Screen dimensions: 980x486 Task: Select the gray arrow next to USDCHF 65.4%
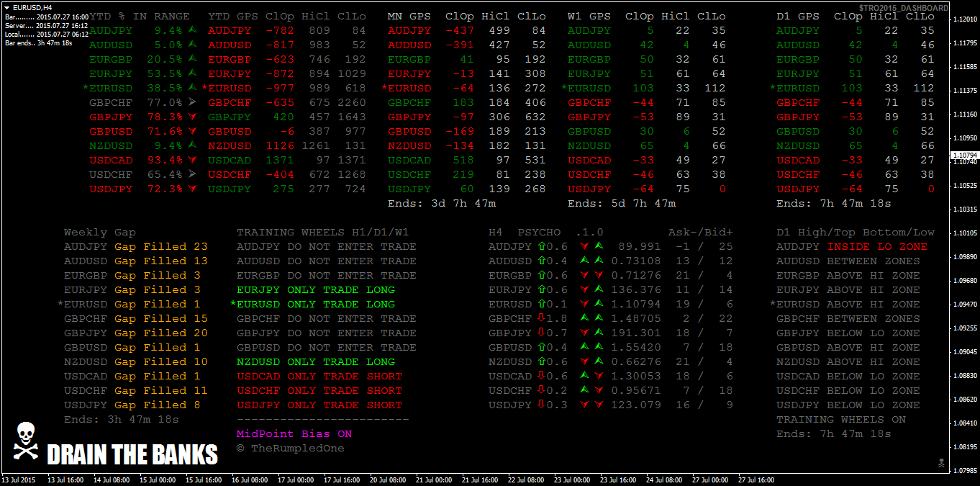[192, 174]
